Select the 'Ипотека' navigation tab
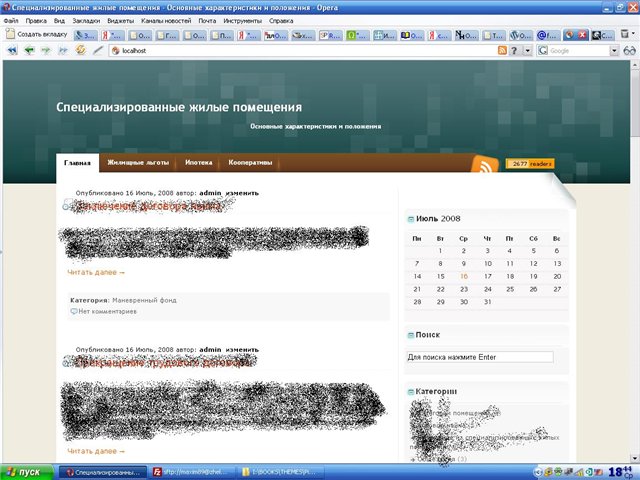 (198, 163)
